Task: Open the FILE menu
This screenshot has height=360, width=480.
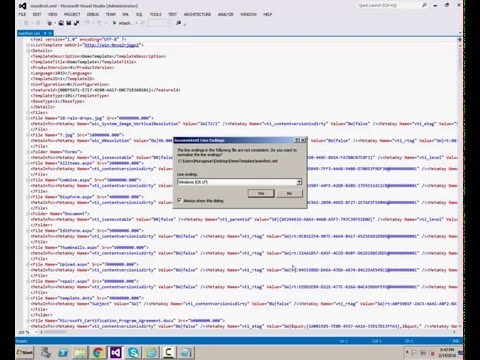Action: [x=22, y=14]
